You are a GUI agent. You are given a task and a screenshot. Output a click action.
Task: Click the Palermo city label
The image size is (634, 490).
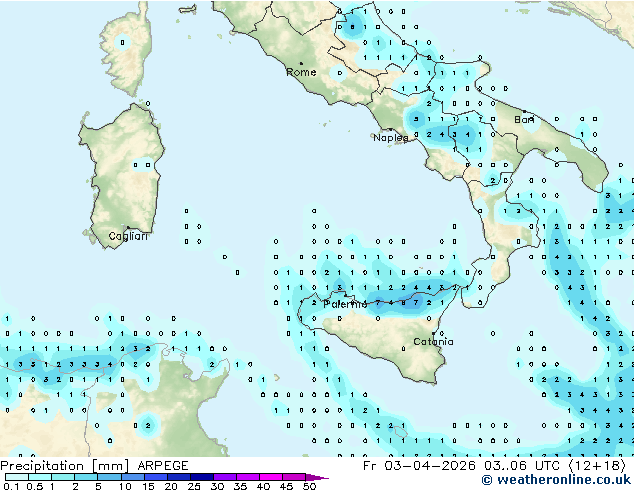[x=345, y=304]
